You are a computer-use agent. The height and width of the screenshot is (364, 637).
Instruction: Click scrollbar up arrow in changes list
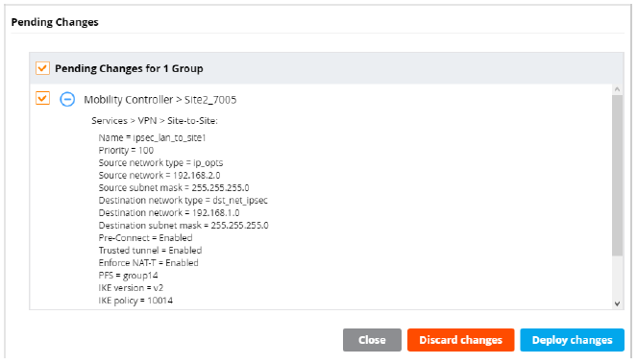point(617,89)
